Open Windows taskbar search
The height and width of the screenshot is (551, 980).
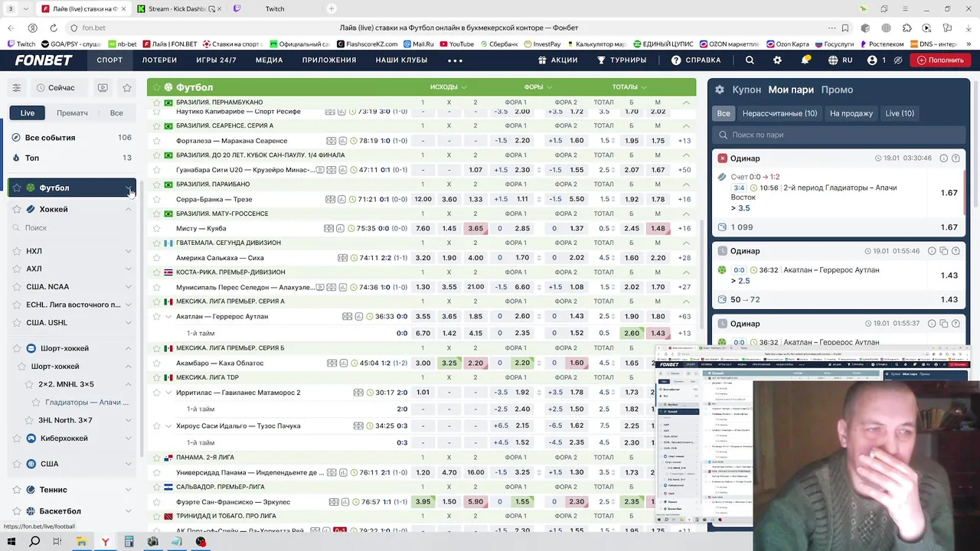click(34, 542)
